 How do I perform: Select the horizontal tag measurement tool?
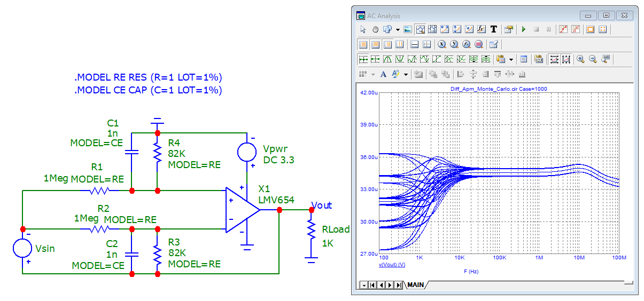445,29
